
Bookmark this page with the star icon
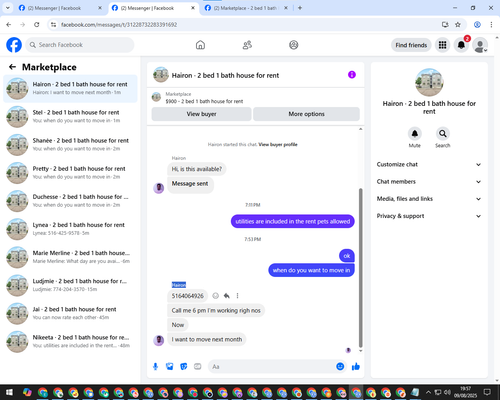coord(458,24)
